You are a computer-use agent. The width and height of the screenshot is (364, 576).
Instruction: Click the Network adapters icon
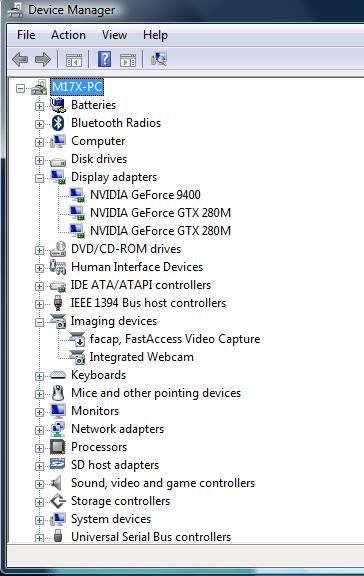click(58, 429)
